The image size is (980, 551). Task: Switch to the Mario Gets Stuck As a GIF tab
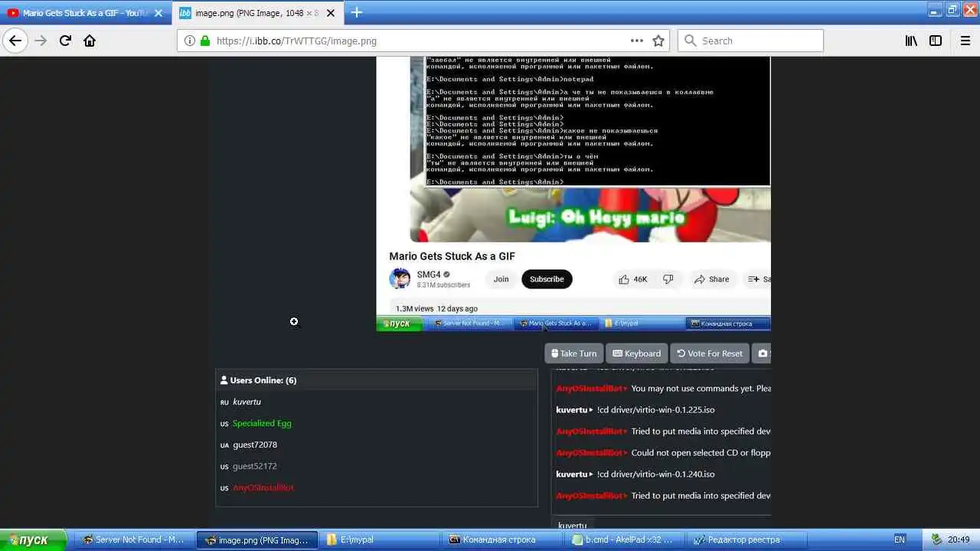click(x=84, y=13)
